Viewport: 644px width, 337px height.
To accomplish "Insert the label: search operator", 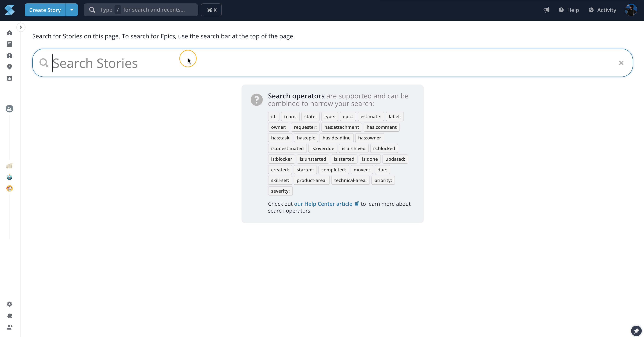I will pyautogui.click(x=395, y=117).
